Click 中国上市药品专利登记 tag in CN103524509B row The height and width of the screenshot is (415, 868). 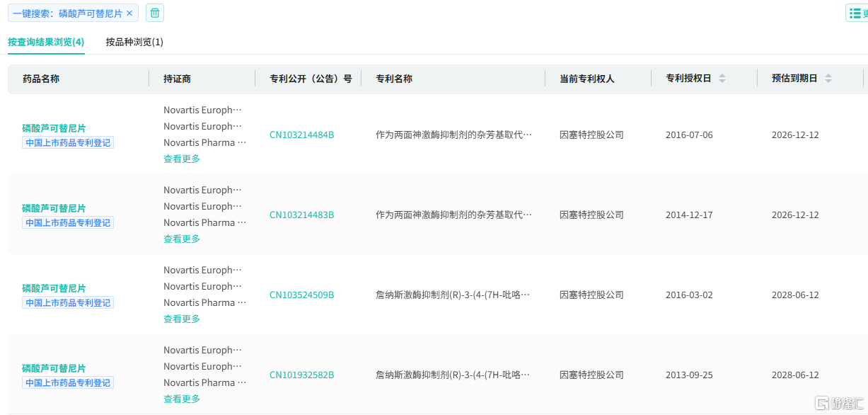click(x=68, y=302)
